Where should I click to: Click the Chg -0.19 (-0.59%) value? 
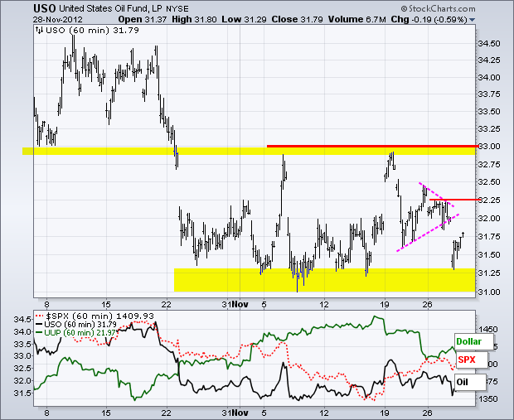coord(429,20)
